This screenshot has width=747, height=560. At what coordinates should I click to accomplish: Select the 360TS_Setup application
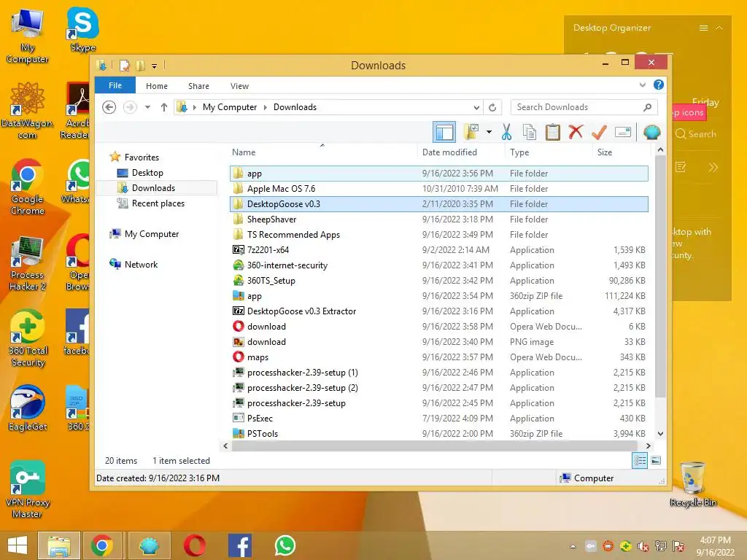pyautogui.click(x=438, y=281)
